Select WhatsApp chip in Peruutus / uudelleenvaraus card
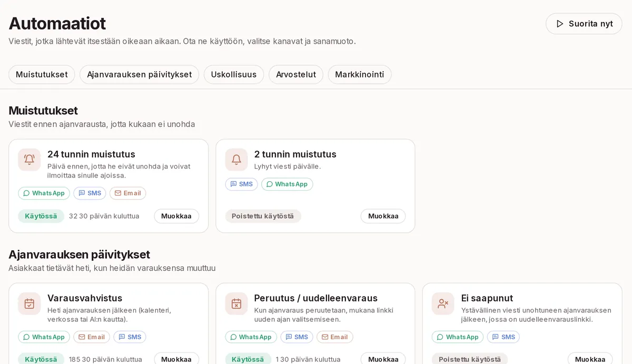 (x=251, y=337)
